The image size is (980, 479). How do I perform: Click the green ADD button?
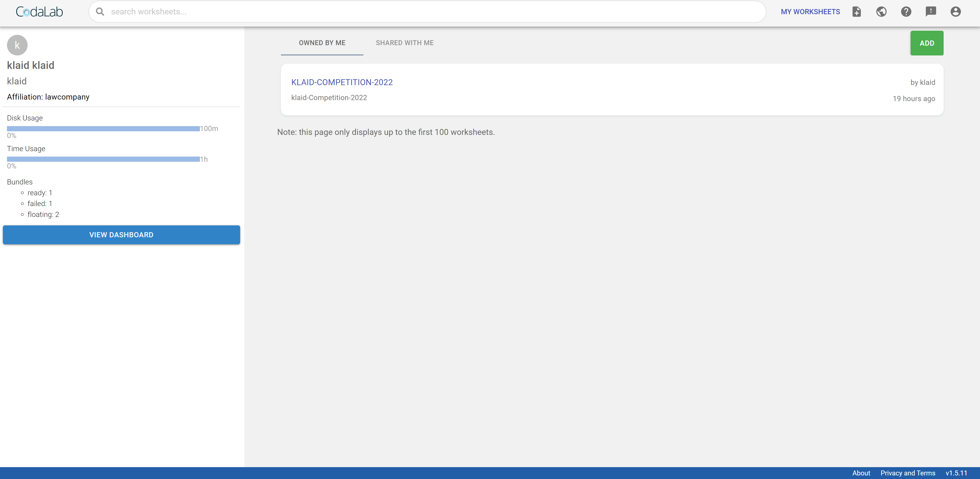926,43
